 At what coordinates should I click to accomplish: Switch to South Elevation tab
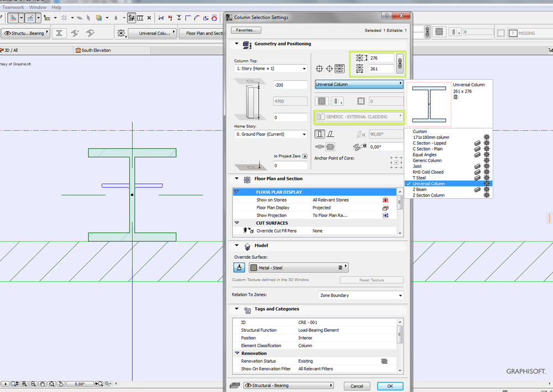pyautogui.click(x=112, y=50)
